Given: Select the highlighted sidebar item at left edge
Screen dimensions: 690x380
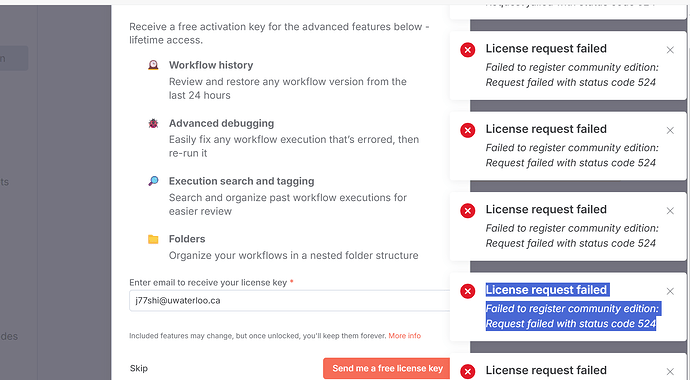Looking at the screenshot, I should click(x=14, y=58).
